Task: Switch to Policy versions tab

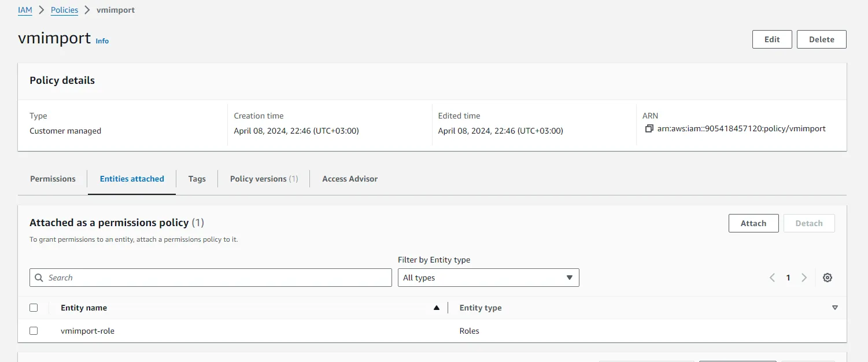Action: [x=264, y=179]
